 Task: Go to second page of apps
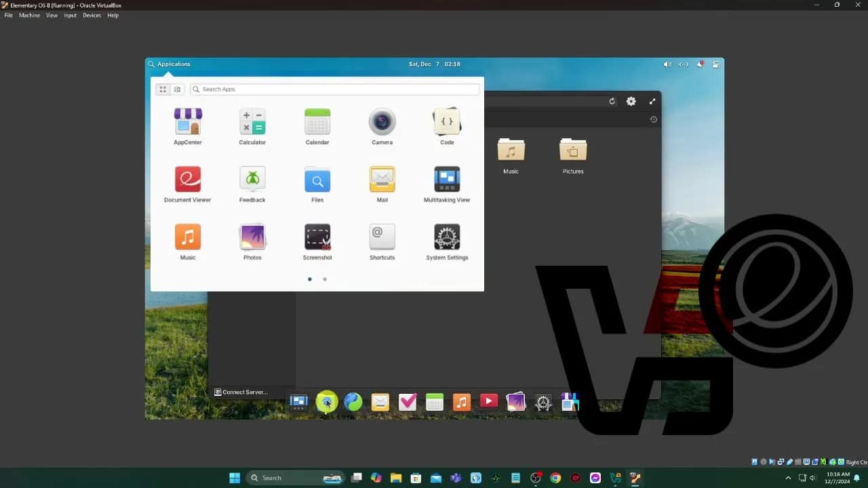tap(325, 279)
